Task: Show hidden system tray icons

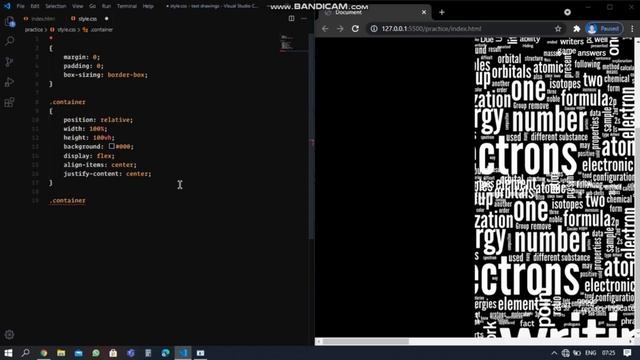Action: 554,353
